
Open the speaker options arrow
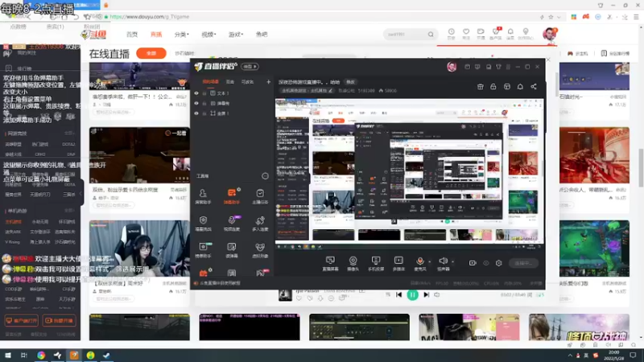coord(452,261)
